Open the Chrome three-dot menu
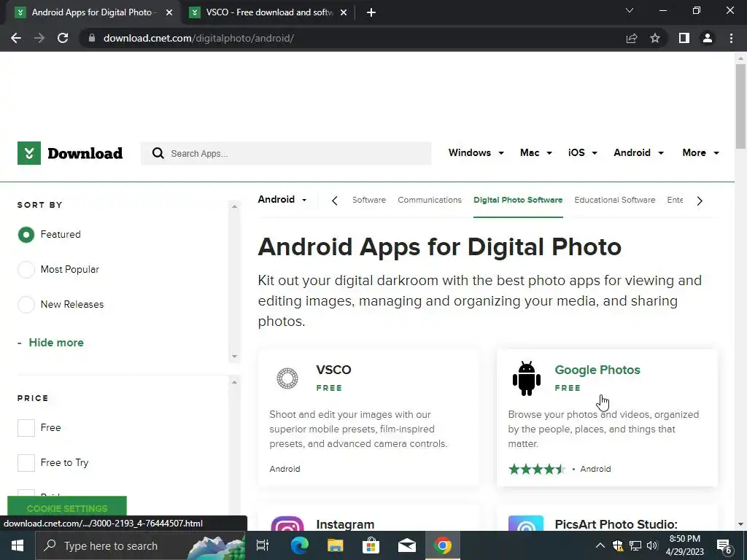 (x=731, y=38)
